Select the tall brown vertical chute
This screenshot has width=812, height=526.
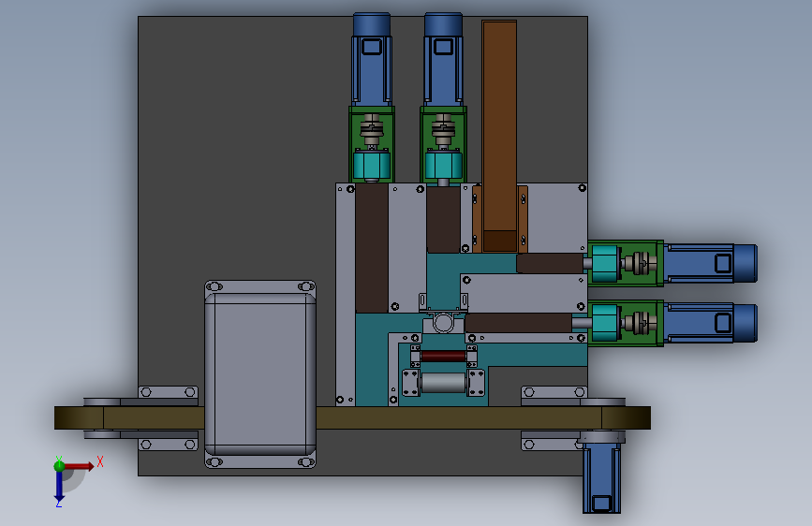(x=499, y=136)
